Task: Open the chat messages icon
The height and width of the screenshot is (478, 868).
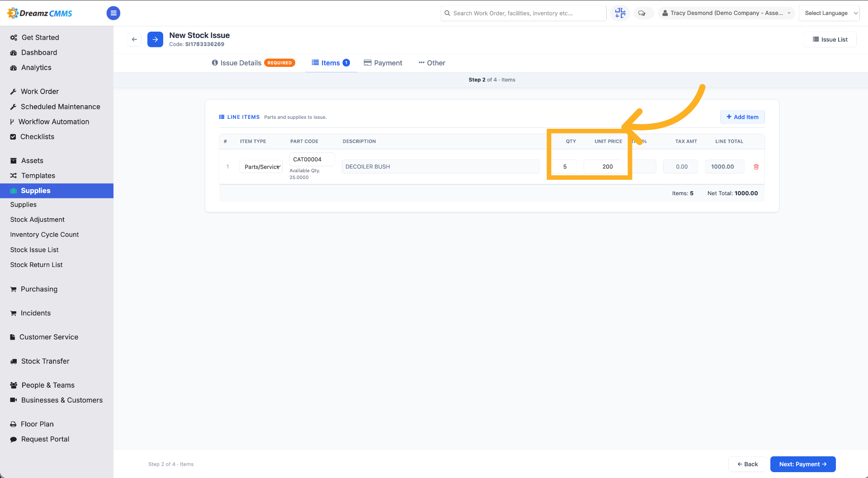Action: click(x=642, y=13)
